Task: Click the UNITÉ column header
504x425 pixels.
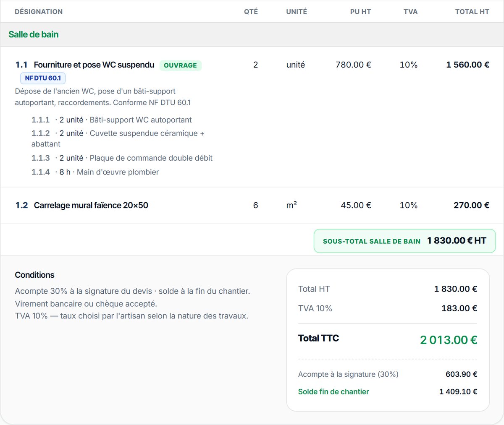Action: (x=297, y=12)
